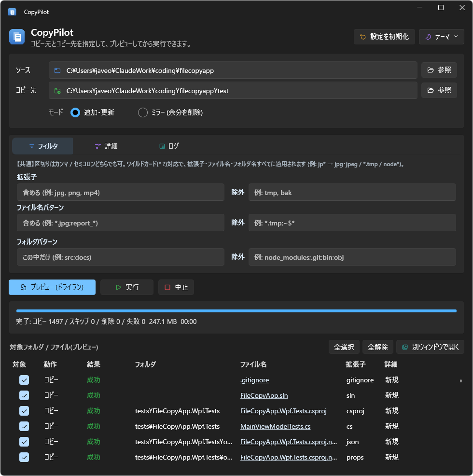Screen dimensions: 473x476
Task: Switch to the 詳細 tab
Action: (106, 146)
